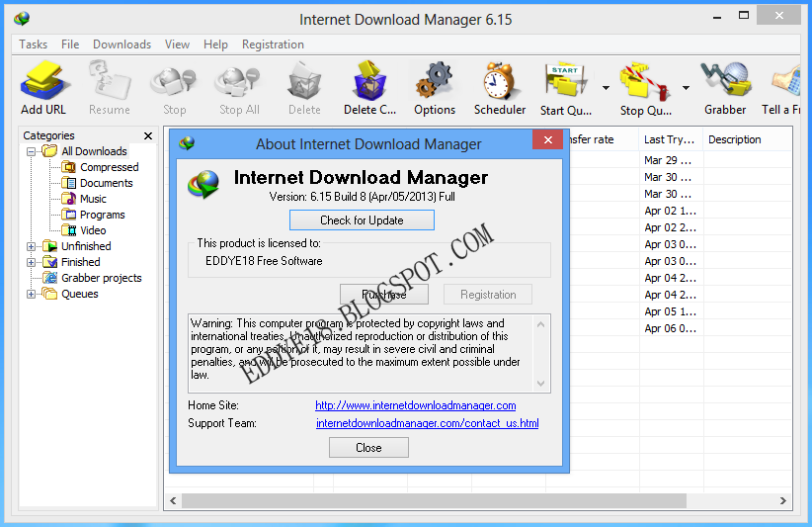Screen dimensions: 812x527
Task: Click the Registration button in About dialog
Action: click(488, 295)
